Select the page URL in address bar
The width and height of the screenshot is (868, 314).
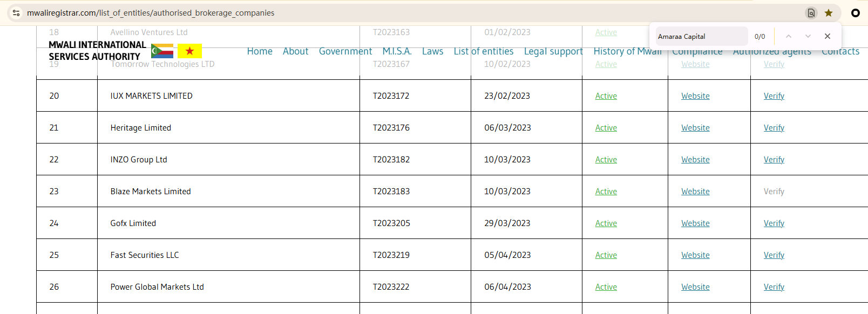(151, 13)
